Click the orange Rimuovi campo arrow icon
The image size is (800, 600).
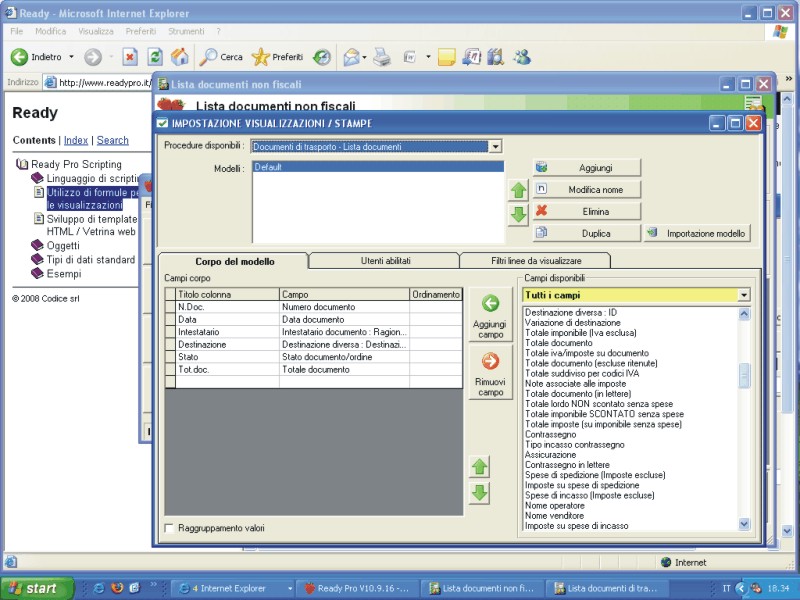pyautogui.click(x=490, y=362)
